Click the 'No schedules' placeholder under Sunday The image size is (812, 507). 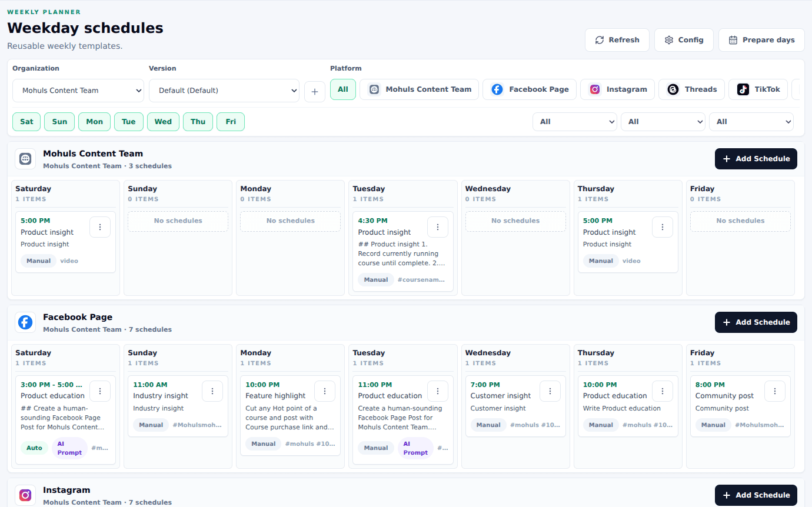click(x=178, y=221)
